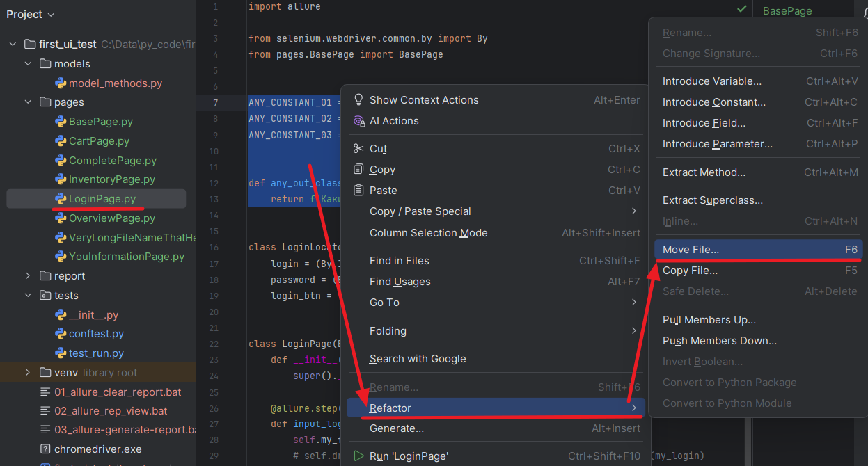Open InventoryPage.py from project tree
The height and width of the screenshot is (466, 868).
(x=111, y=179)
